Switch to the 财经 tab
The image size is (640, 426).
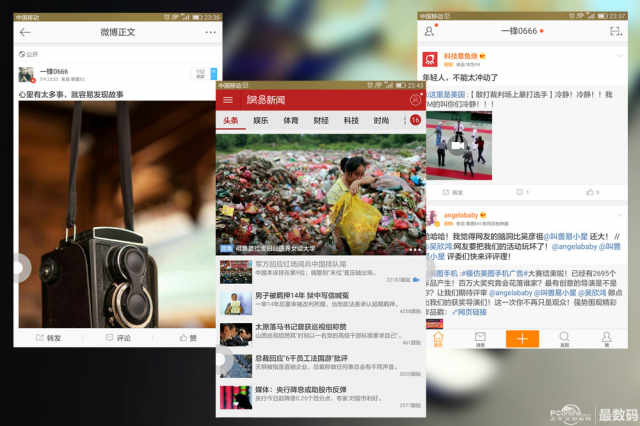tap(321, 120)
